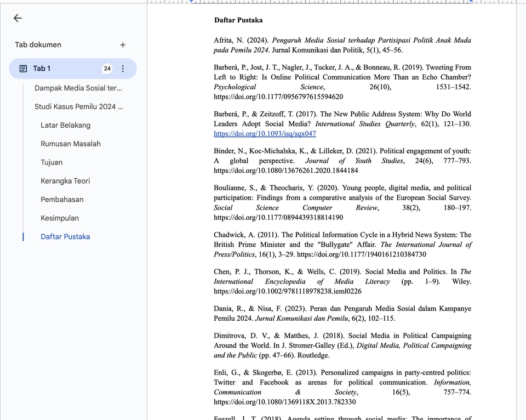This screenshot has width=526, height=420.
Task: Jump to the Tujuan section
Action: point(52,162)
